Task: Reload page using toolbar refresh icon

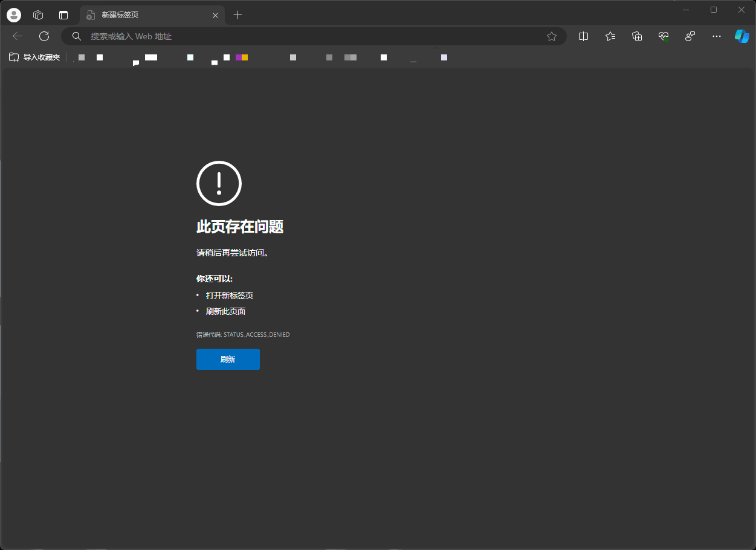Action: coord(44,36)
